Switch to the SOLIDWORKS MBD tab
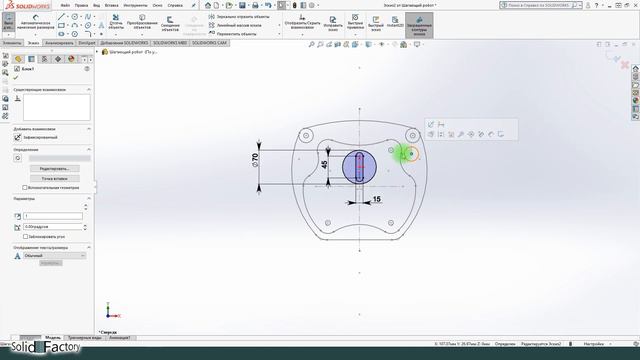Screen dimensions: 640x360 click(x=170, y=43)
